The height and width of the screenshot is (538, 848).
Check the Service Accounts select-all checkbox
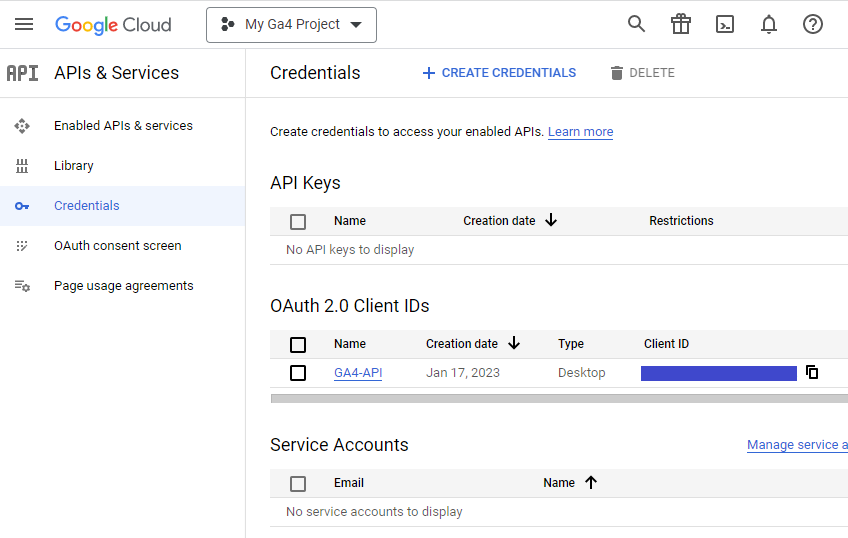pyautogui.click(x=298, y=483)
